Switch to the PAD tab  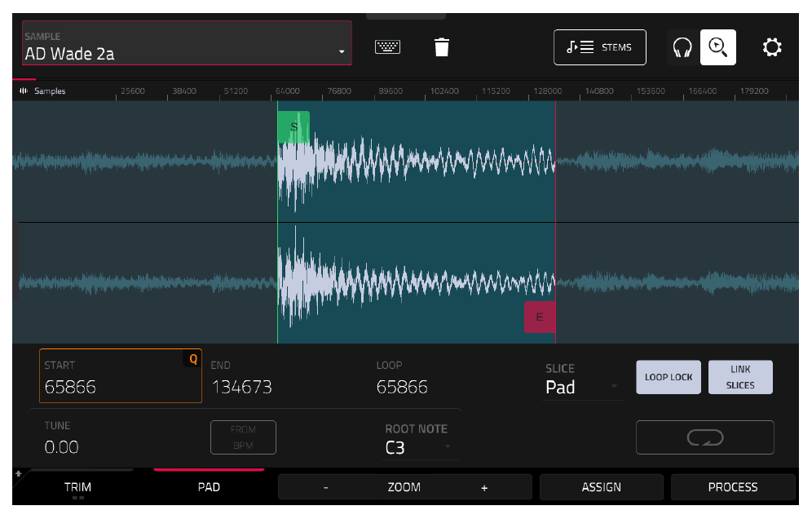209,487
